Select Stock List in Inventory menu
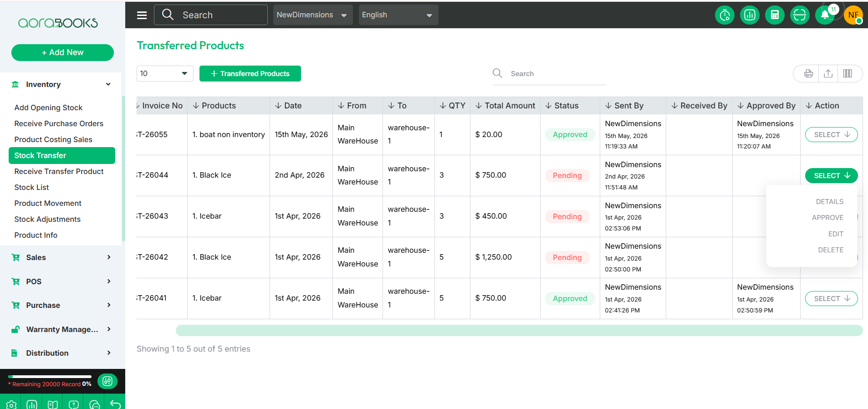The width and height of the screenshot is (868, 409). point(31,187)
